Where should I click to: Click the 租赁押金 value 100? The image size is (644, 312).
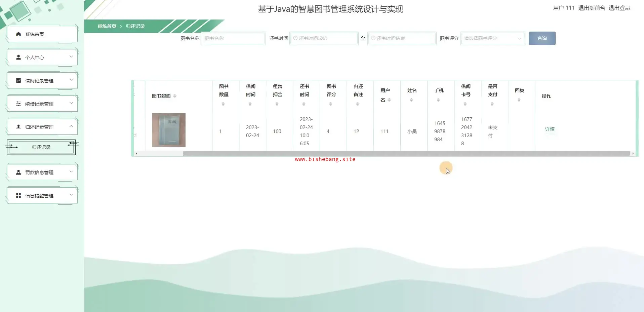277,131
